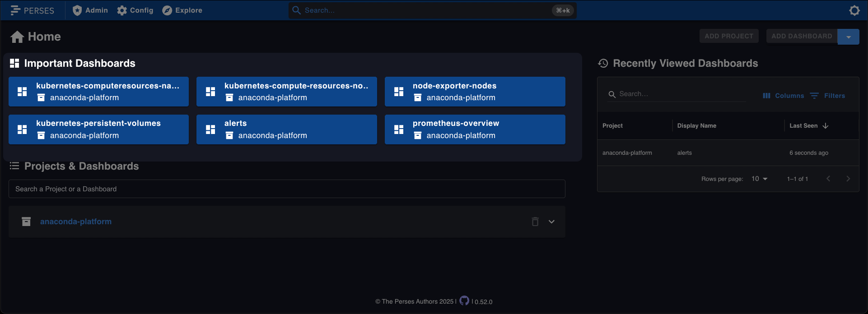
Task: Open node-exporter-nodes dashboard card
Action: pos(475,92)
